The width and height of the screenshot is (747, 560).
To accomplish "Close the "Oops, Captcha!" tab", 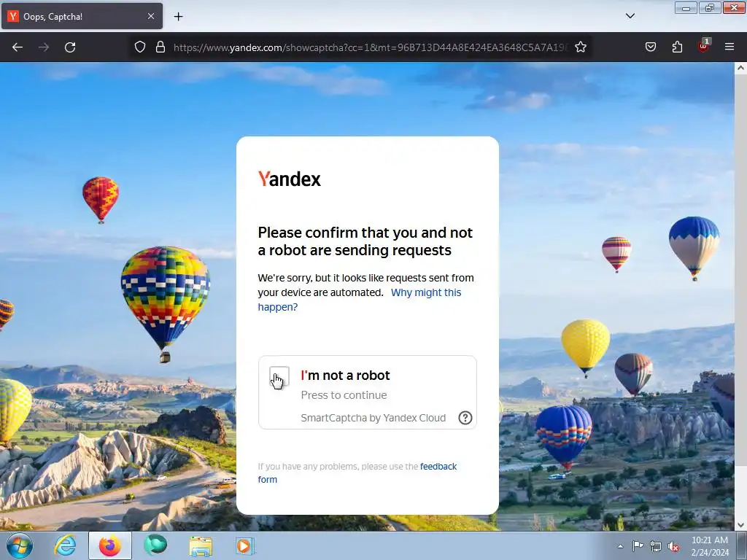I will click(x=150, y=16).
